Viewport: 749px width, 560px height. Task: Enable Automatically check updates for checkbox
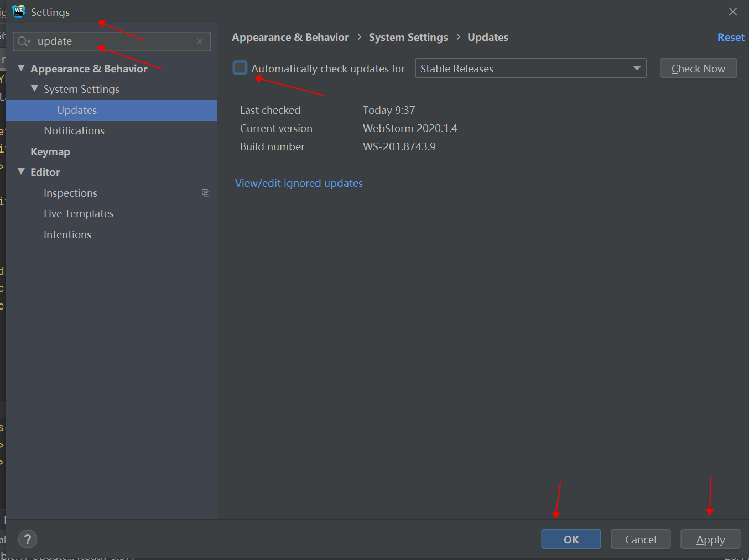240,68
